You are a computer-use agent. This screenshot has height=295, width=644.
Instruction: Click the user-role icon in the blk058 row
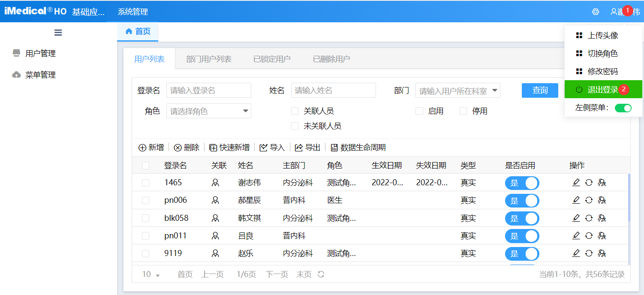(x=602, y=218)
